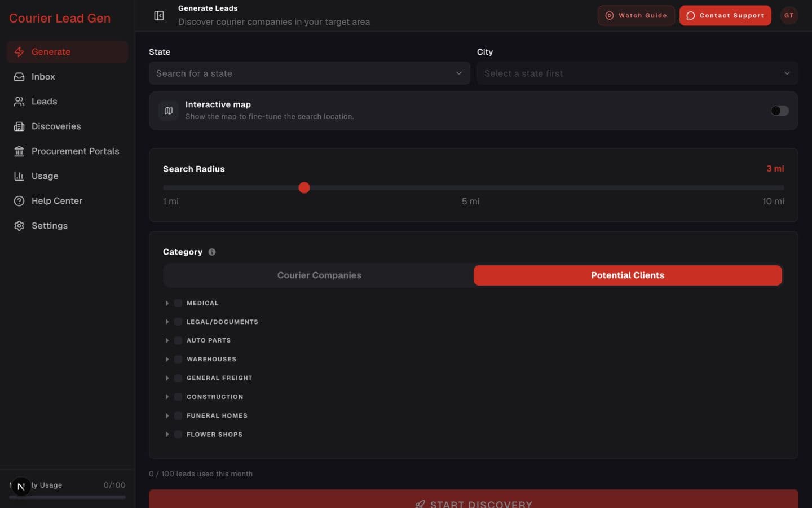This screenshot has width=812, height=508.
Task: Click the Discoveries building icon
Action: pyautogui.click(x=19, y=126)
